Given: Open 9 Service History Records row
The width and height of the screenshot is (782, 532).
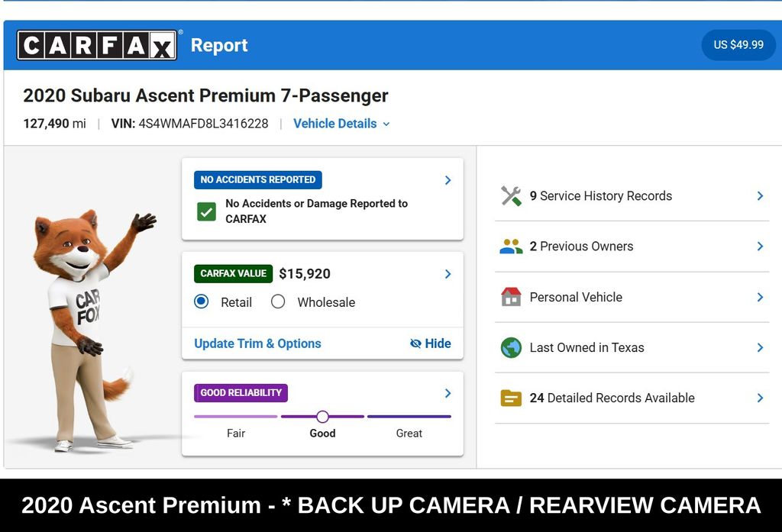Looking at the screenshot, I should (x=632, y=196).
